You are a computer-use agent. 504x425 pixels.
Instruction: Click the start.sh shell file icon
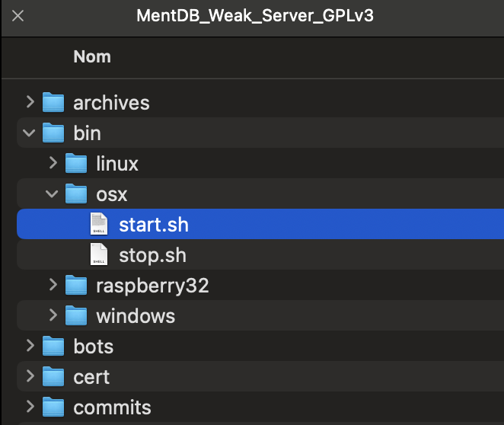pos(99,224)
